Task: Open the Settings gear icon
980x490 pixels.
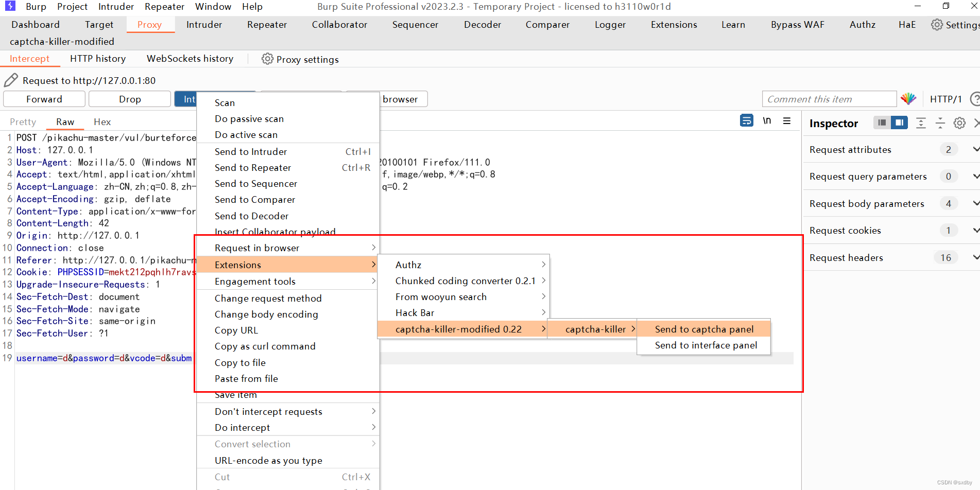Action: (x=937, y=25)
